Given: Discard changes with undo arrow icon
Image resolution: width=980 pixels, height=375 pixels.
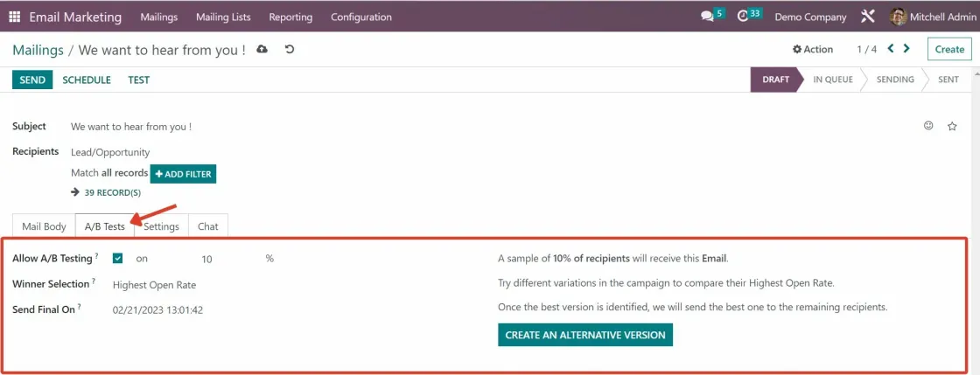Looking at the screenshot, I should pos(290,49).
